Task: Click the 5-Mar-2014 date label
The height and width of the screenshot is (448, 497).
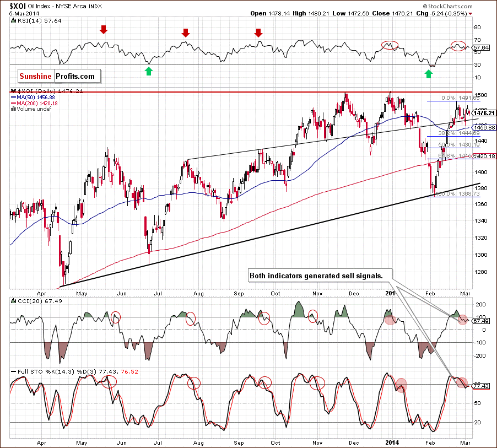Action: click(x=24, y=13)
